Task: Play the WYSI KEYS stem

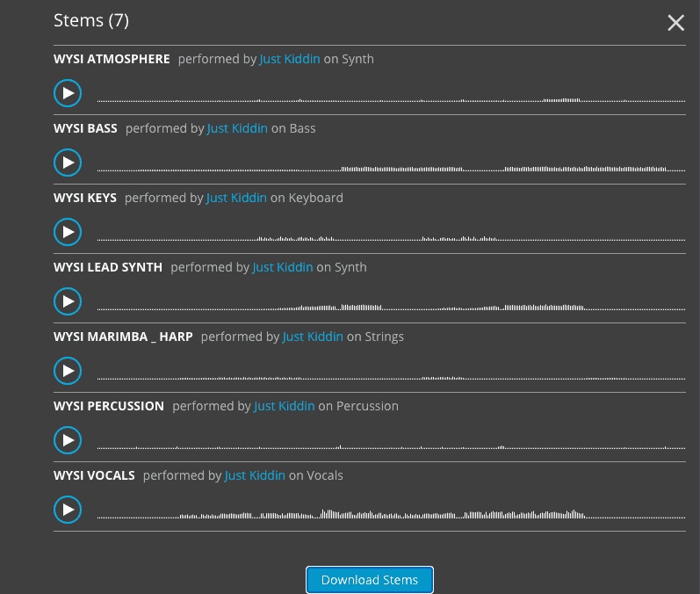Action: pos(68,232)
